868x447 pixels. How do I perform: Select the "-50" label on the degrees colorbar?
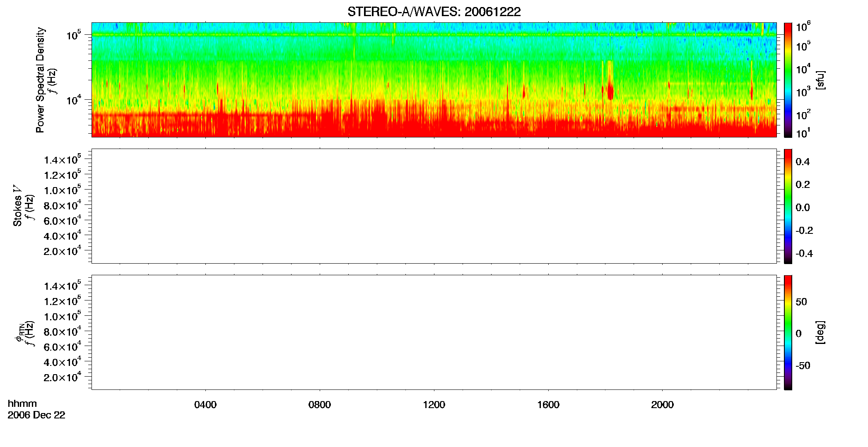(x=803, y=366)
